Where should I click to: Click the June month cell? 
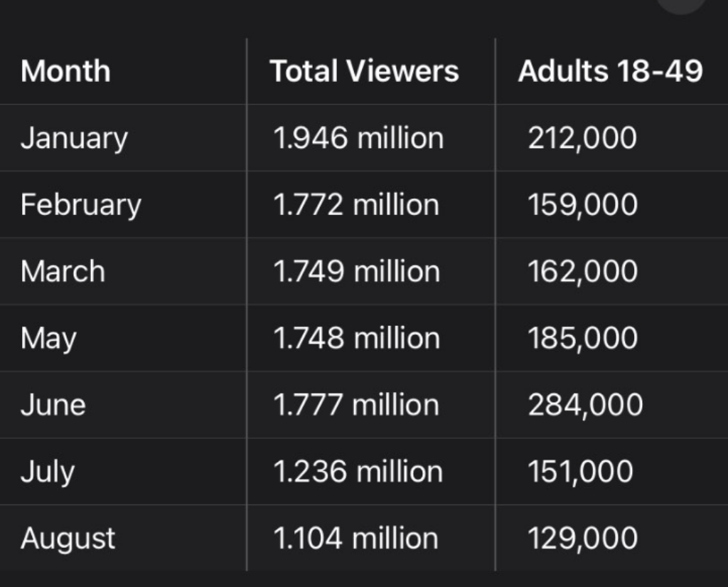coord(53,405)
